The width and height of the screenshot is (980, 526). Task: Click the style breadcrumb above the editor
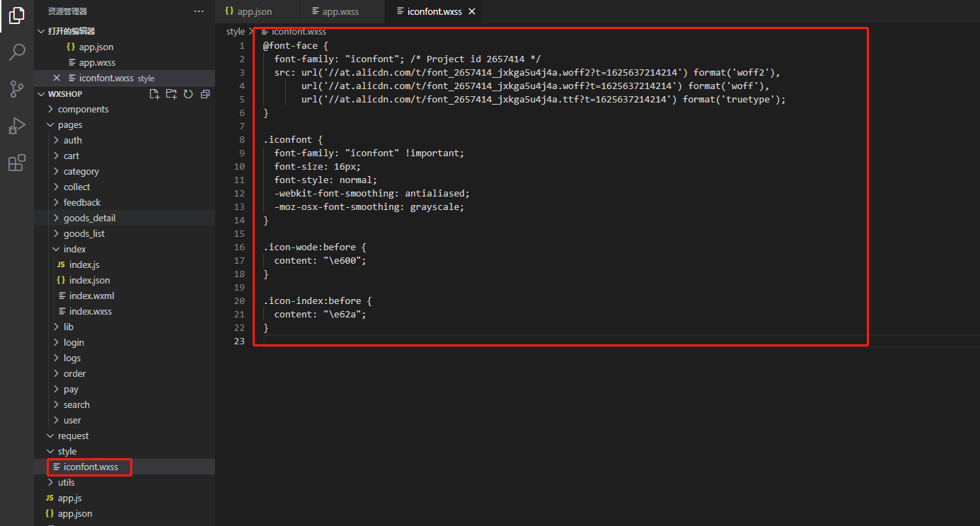[235, 32]
